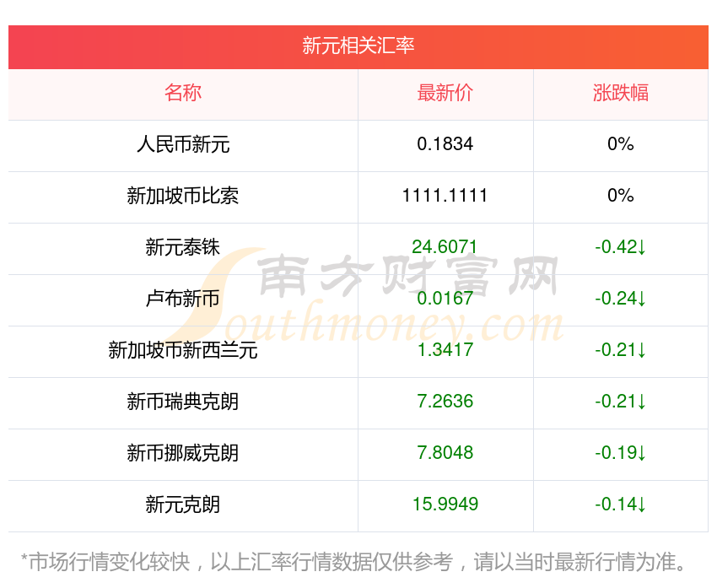
Task: Click the price 7.2636
Action: point(445,402)
